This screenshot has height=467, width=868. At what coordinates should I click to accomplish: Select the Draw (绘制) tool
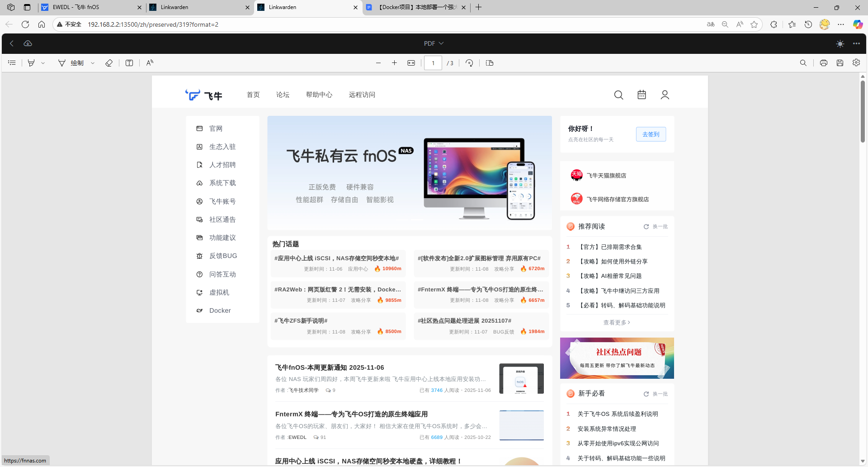click(x=71, y=63)
